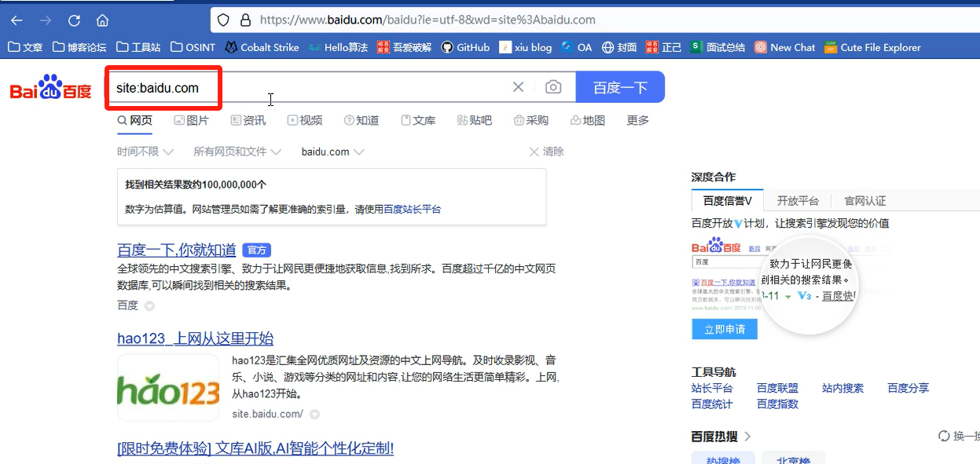980x464 pixels.
Task: Expand the baidu.com site filter
Action: coord(332,152)
